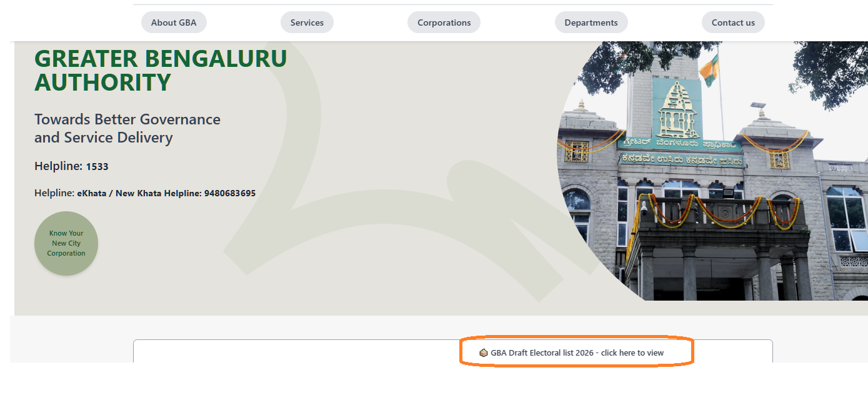Click the GREATER BENGALURU AUTHORITY title logo
This screenshot has height=415, width=868.
161,70
